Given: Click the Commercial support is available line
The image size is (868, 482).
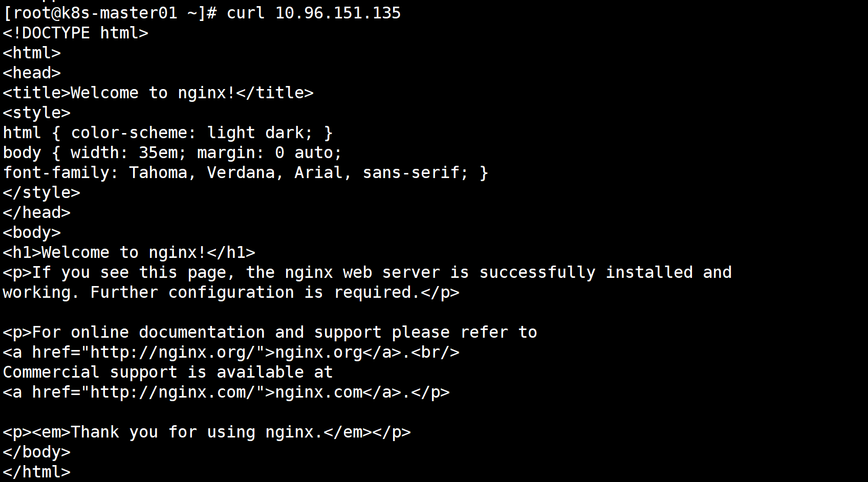Looking at the screenshot, I should 168,373.
